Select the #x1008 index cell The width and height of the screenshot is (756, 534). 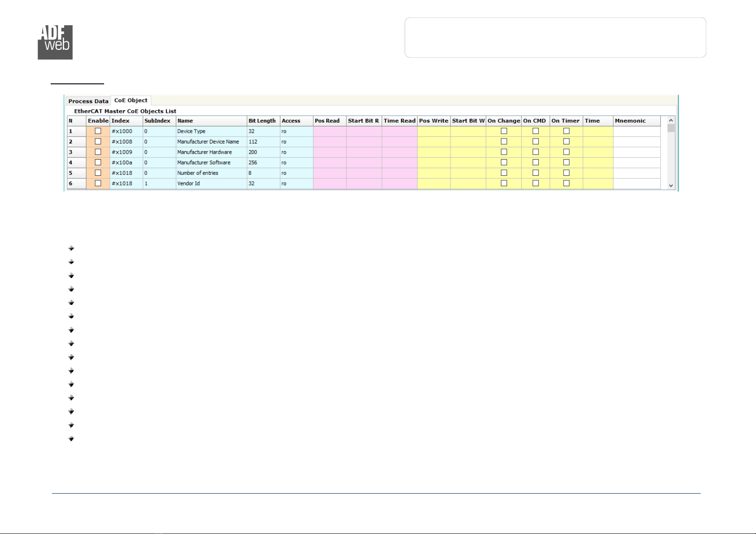[126, 142]
